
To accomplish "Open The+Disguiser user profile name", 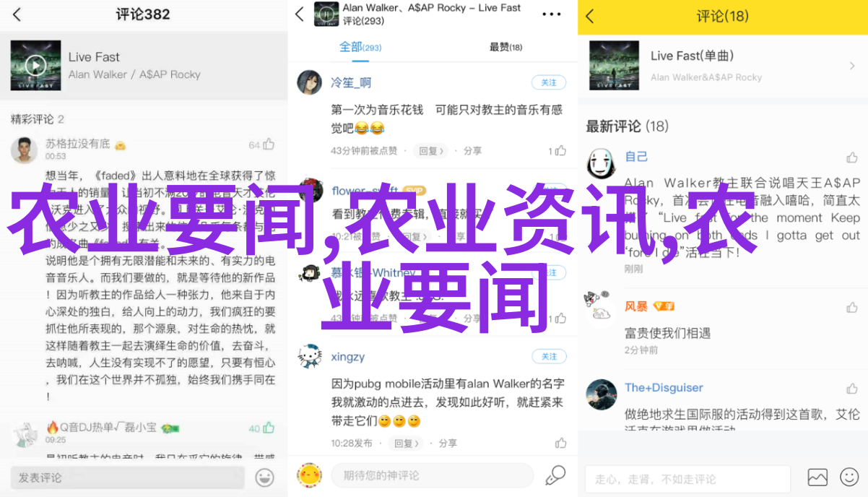I will (664, 387).
